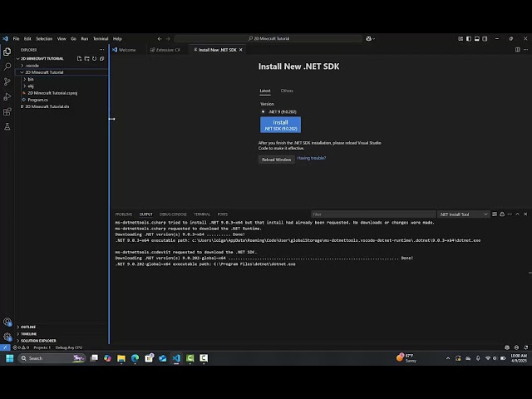532x399 pixels.
Task: Open the Terminal menu
Action: coord(101,39)
